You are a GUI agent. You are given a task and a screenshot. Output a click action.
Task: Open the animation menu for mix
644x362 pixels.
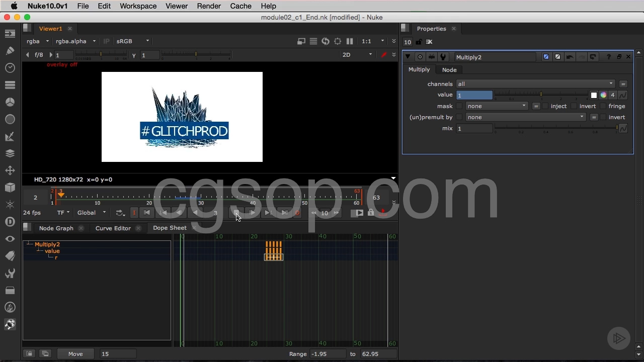623,128
